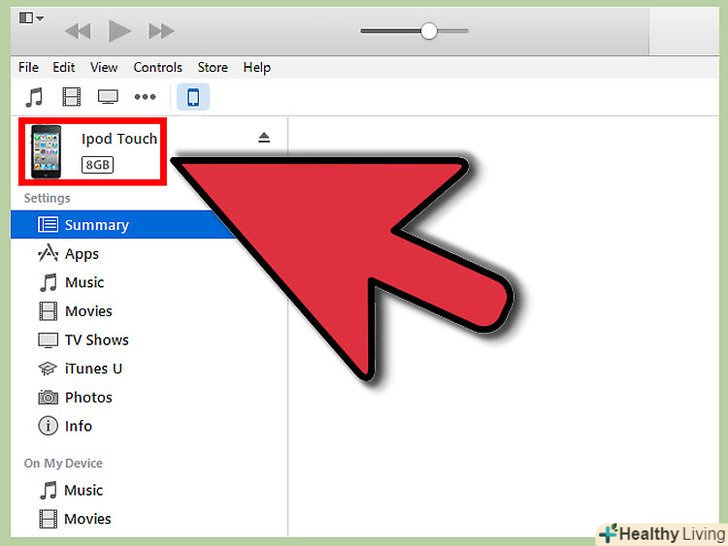Screen dimensions: 728x546
Task: Adjust the volume slider knob
Action: tap(429, 31)
